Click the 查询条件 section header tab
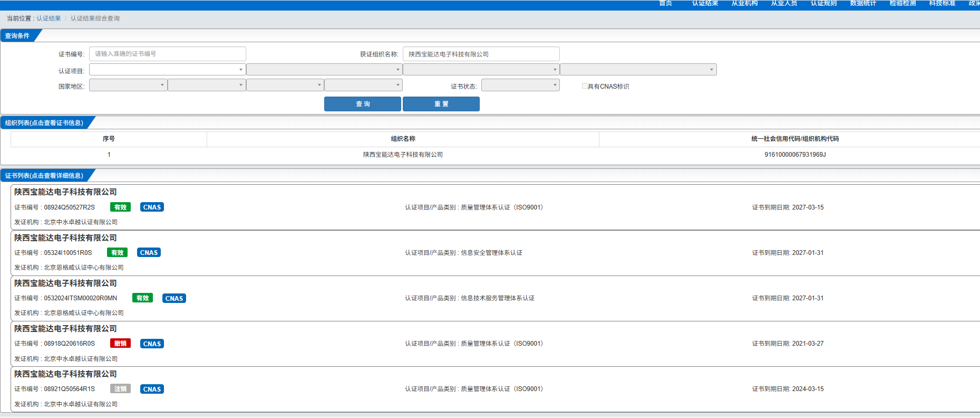Screen dimensions: 980x418 17,36
